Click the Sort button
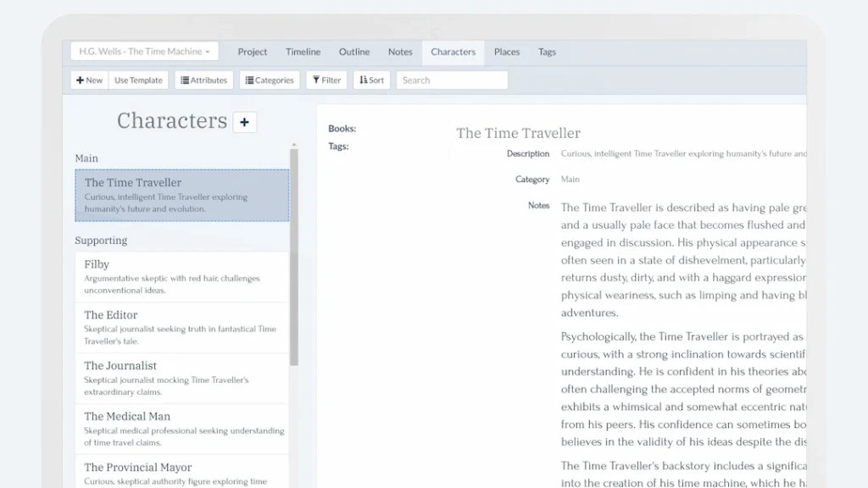The image size is (868, 488). (372, 80)
